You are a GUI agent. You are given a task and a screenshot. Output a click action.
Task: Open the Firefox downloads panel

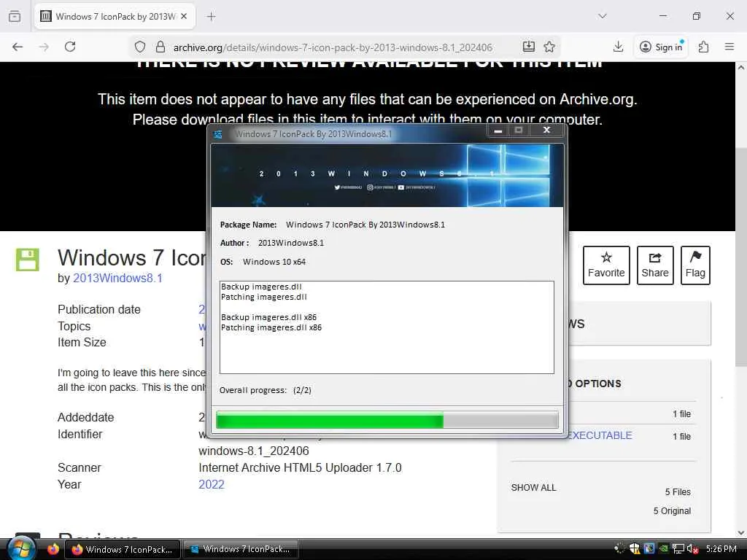[x=618, y=47]
